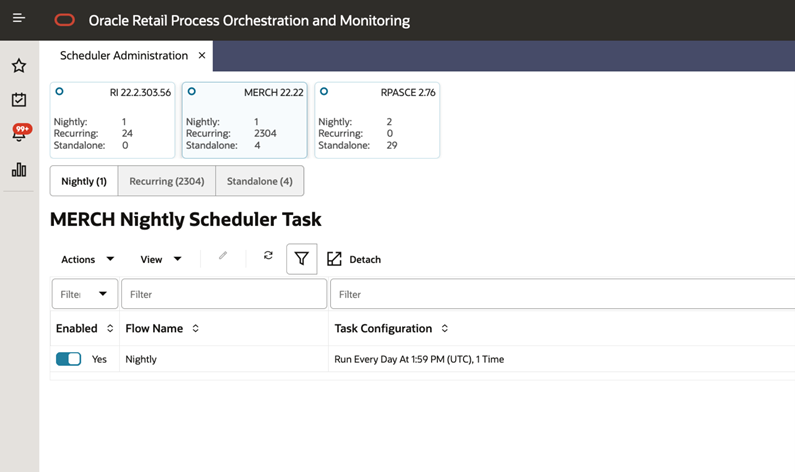The width and height of the screenshot is (795, 472).
Task: Open the Actions dropdown menu
Action: [88, 259]
